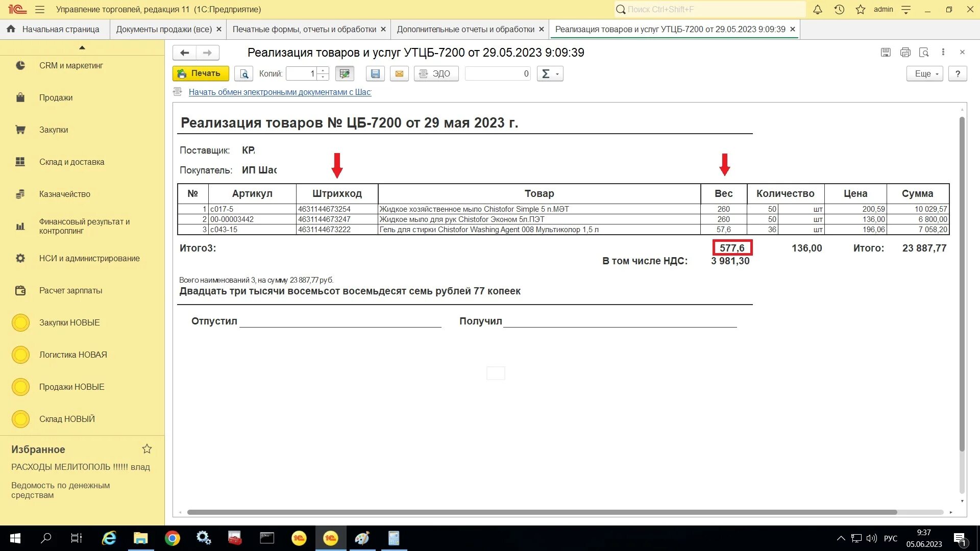This screenshot has width=980, height=551.
Task: Open Продажи section in sidebar
Action: (x=56, y=97)
